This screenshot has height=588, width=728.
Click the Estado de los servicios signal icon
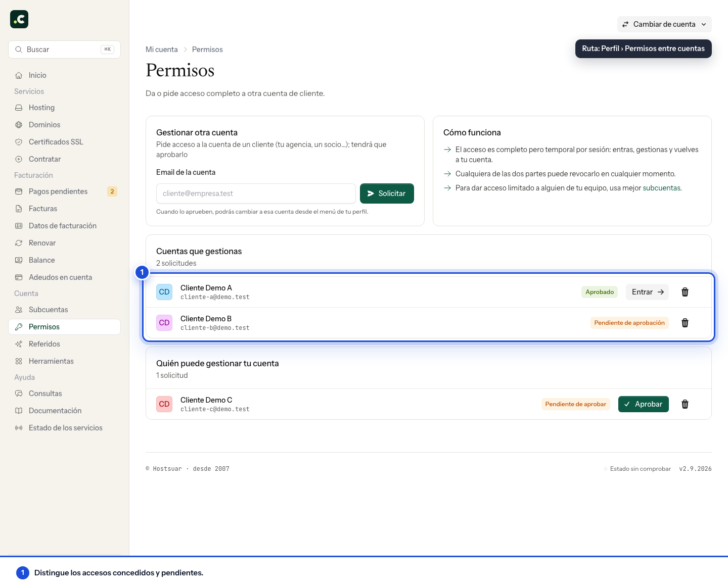coord(19,428)
